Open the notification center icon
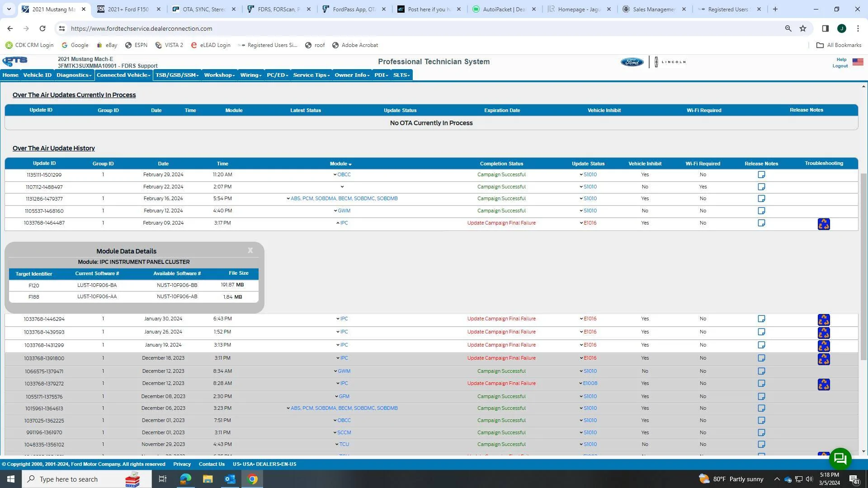This screenshot has width=868, height=488. (854, 479)
